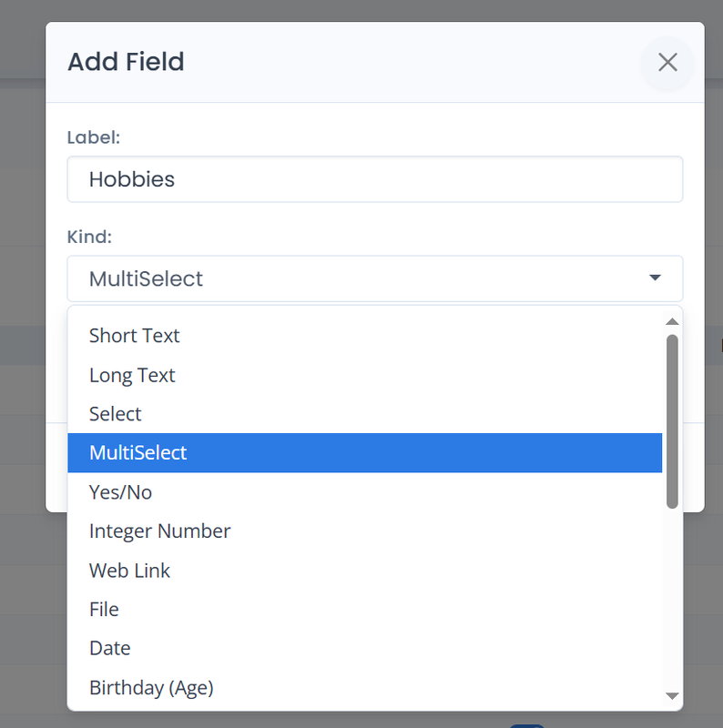Click the Add Field dialog title
This screenshot has height=728, width=723.
coord(126,62)
